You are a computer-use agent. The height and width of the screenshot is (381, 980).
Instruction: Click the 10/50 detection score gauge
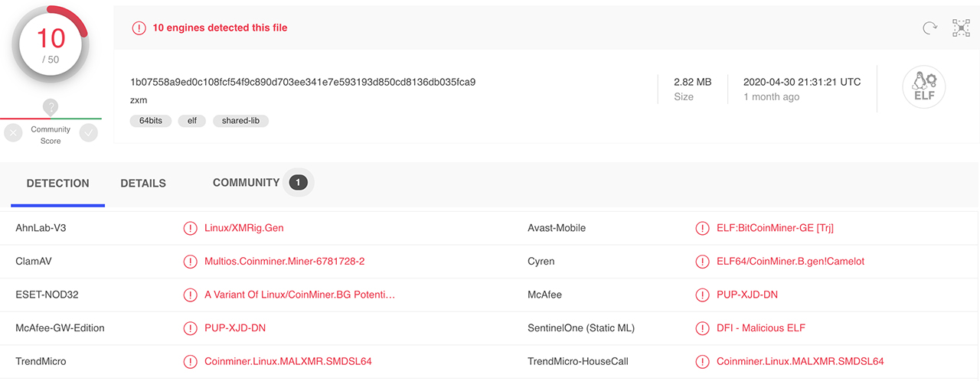[x=51, y=47]
